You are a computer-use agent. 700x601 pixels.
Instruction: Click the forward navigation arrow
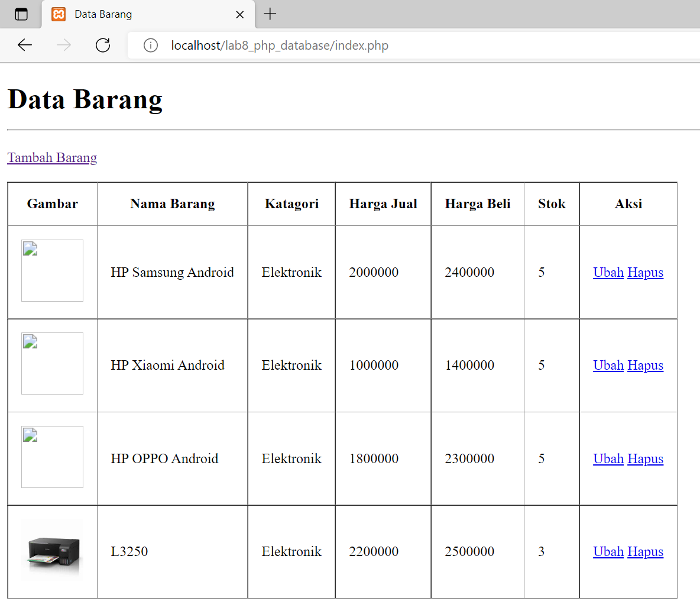pyautogui.click(x=64, y=45)
